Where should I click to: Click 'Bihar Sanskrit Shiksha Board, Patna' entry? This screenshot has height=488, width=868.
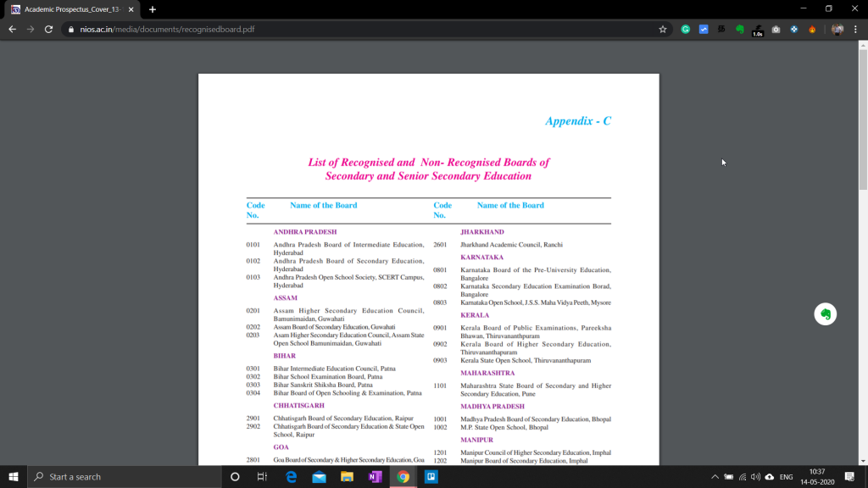click(x=323, y=385)
